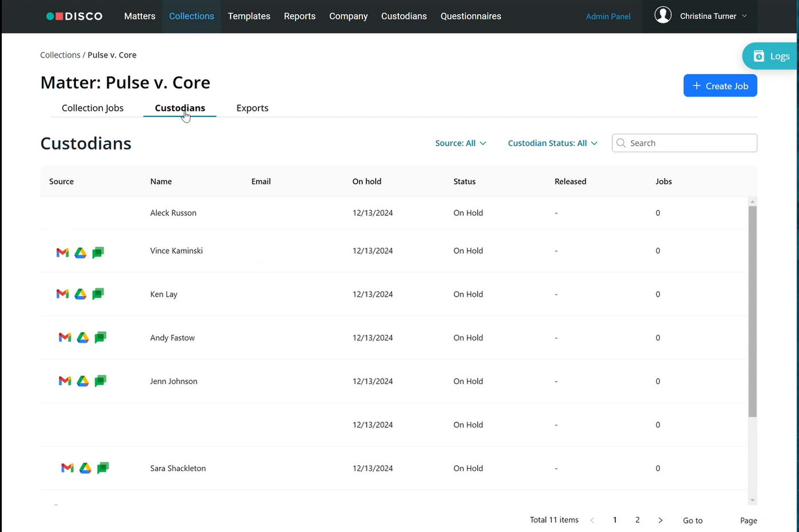Click the magnifier icon in the Search box
Viewport: 799px width, 532px height.
point(621,143)
